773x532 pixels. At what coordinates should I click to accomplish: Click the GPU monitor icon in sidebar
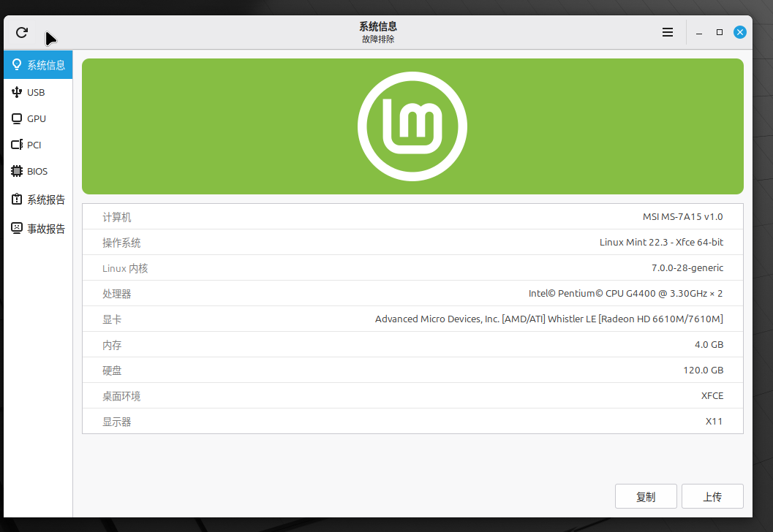17,118
